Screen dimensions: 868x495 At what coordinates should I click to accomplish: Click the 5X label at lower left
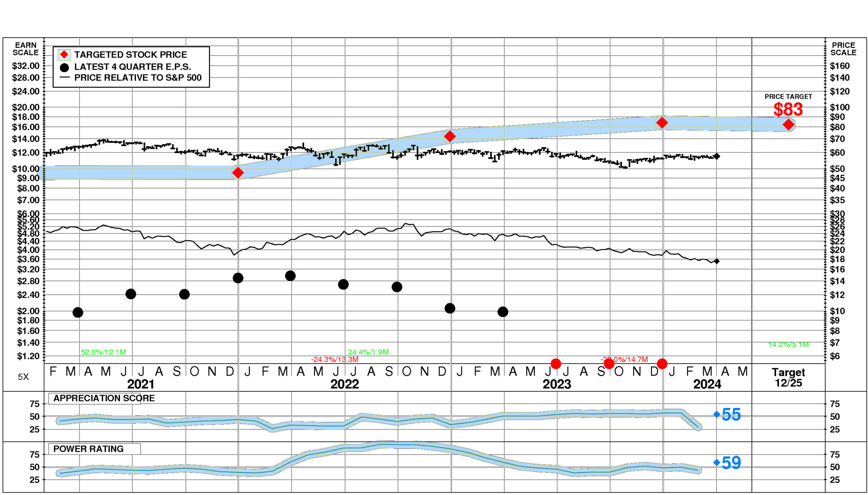tap(23, 377)
